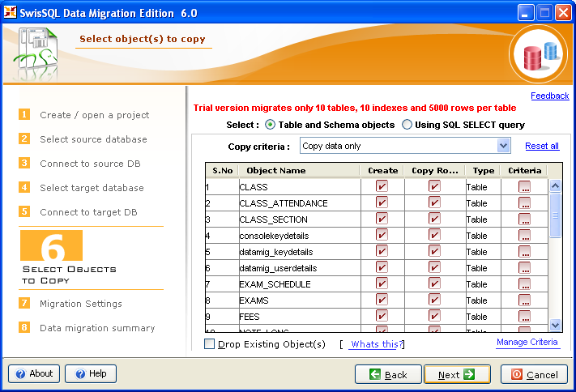Open criteria editor for CLASS row

[524, 186]
